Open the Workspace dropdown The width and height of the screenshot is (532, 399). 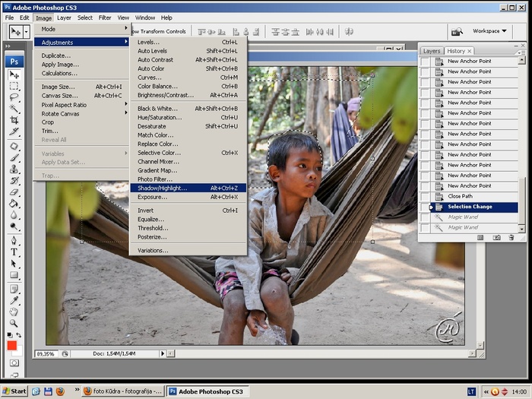[489, 31]
